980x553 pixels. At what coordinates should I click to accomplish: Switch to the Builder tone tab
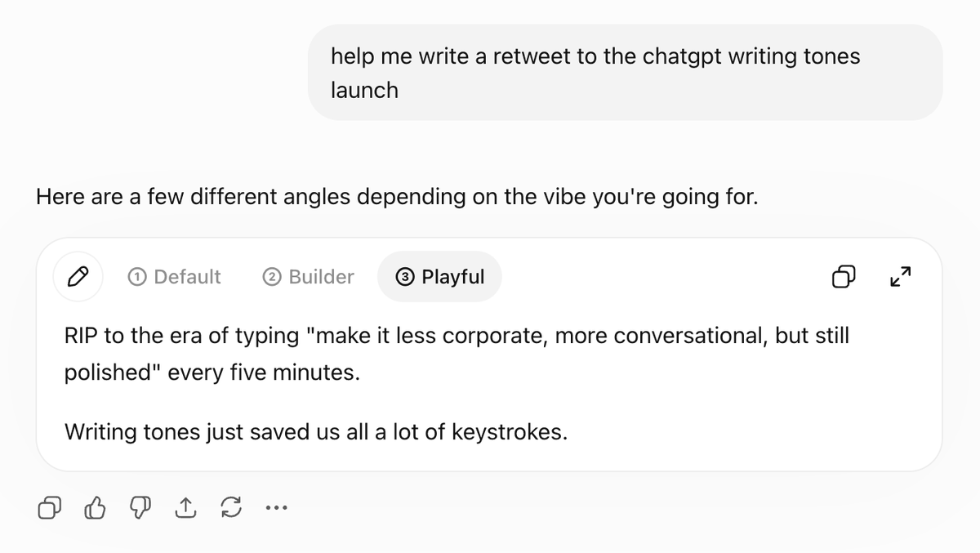309,277
